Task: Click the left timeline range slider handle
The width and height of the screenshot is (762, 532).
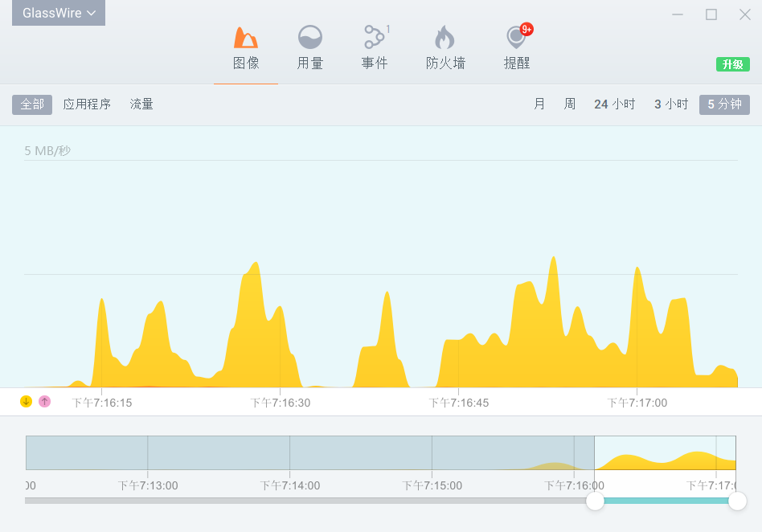Action: coord(595,501)
